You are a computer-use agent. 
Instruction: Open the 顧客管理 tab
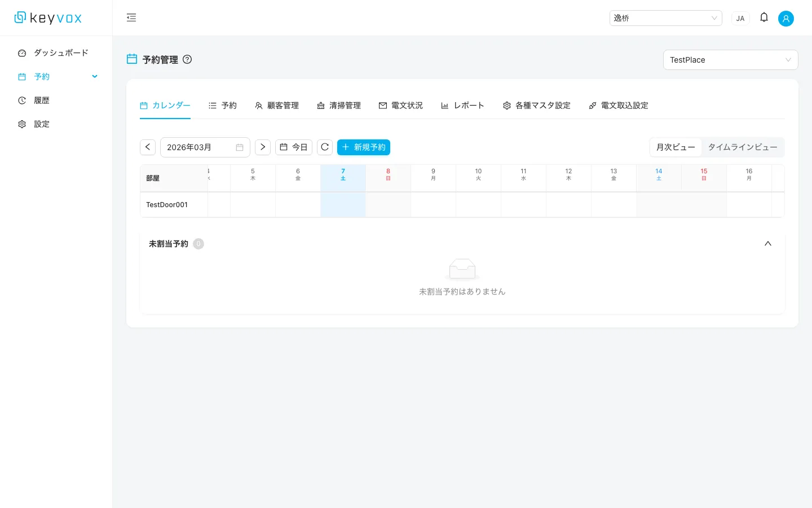click(277, 106)
